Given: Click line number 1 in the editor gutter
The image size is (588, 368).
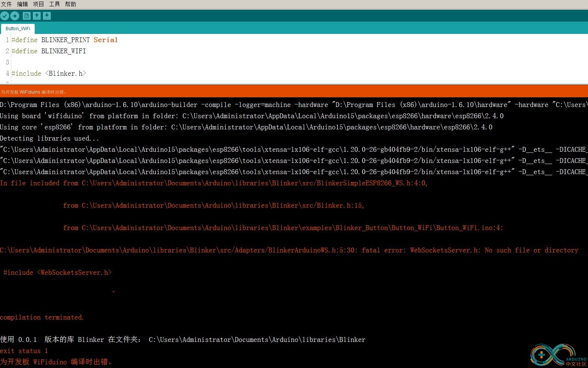Looking at the screenshot, I should click(x=7, y=40).
